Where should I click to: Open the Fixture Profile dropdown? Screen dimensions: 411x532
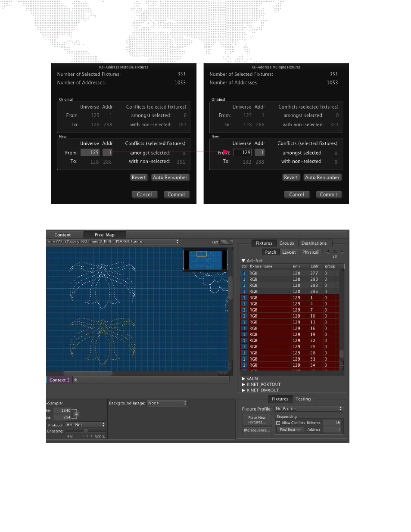point(308,409)
